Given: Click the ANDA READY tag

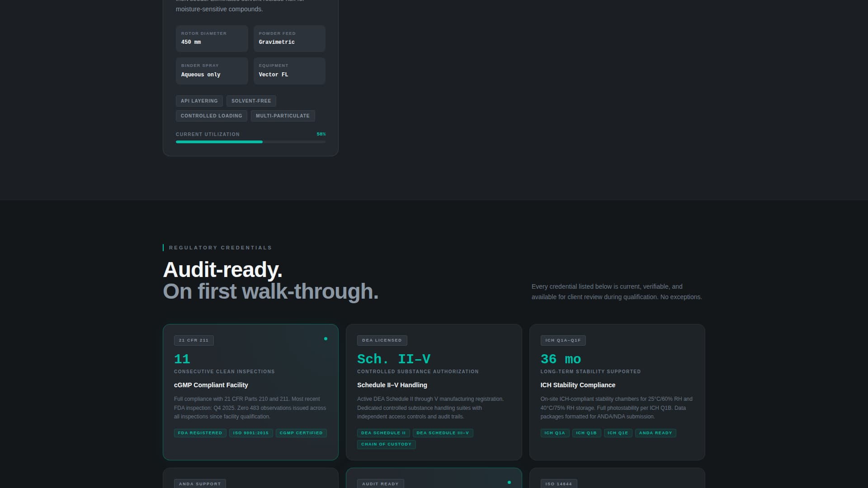Looking at the screenshot, I should tap(656, 432).
